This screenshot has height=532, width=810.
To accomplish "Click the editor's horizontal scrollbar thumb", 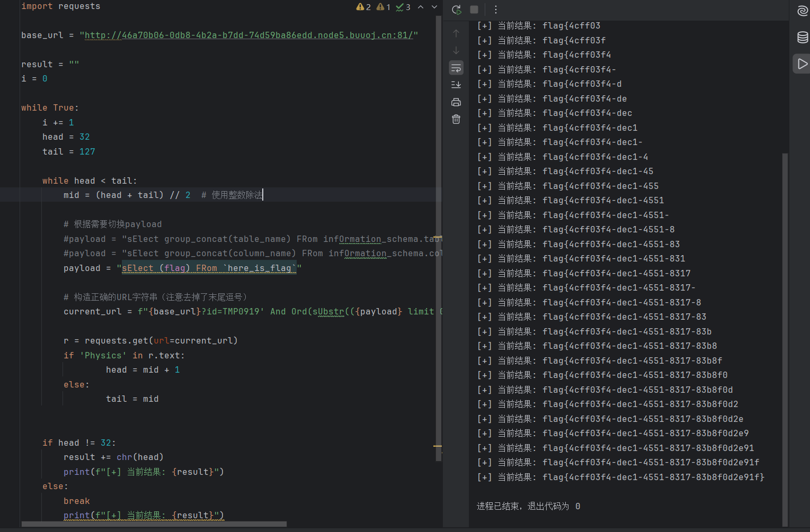I will coord(154,524).
